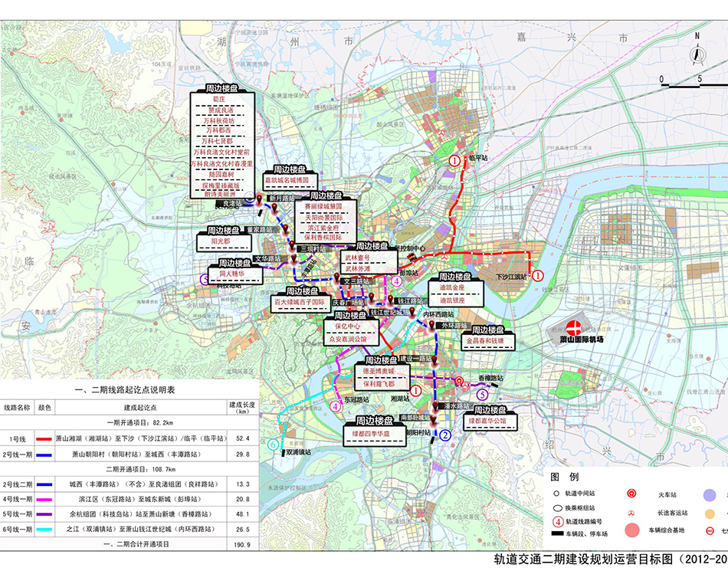Click the blue swatch in 2号线一期 row

coord(44,455)
